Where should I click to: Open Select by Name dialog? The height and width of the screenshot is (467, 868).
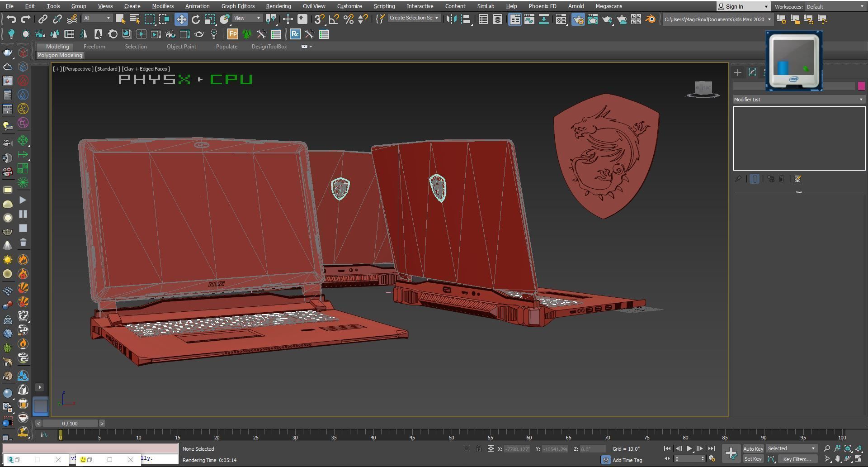pyautogui.click(x=135, y=19)
